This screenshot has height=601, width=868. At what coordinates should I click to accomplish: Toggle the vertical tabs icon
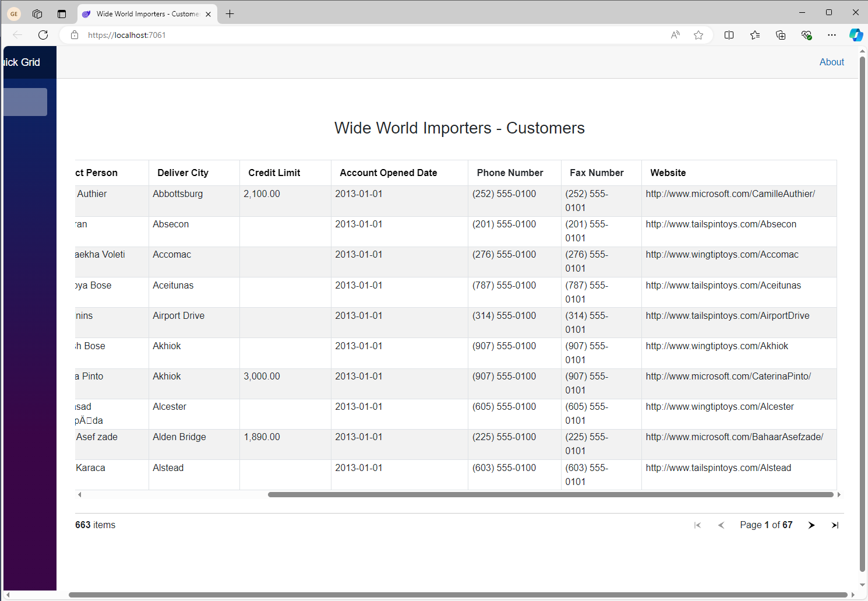coord(62,14)
